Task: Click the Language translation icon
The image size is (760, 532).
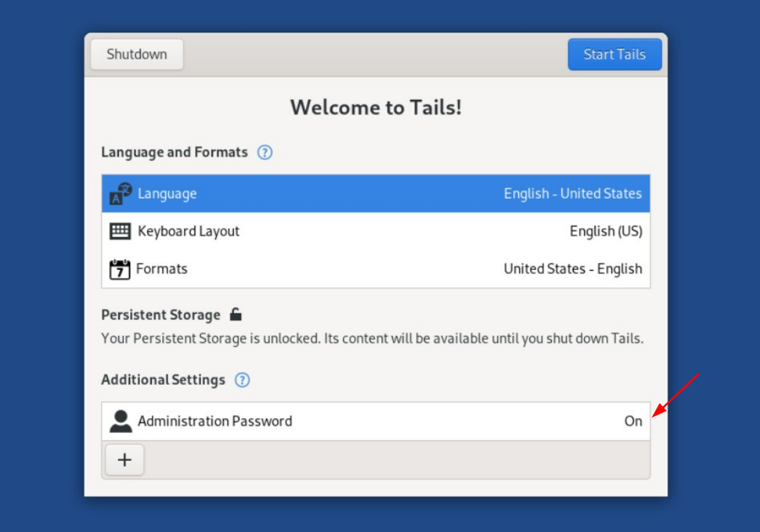Action: click(x=121, y=194)
